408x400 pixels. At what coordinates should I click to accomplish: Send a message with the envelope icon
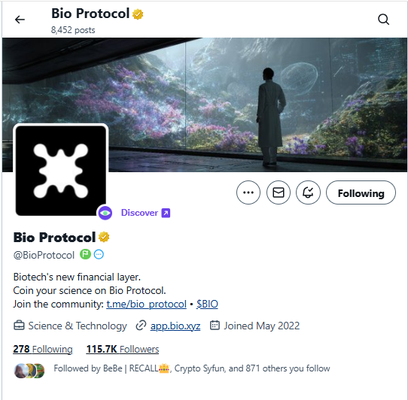pos(278,192)
